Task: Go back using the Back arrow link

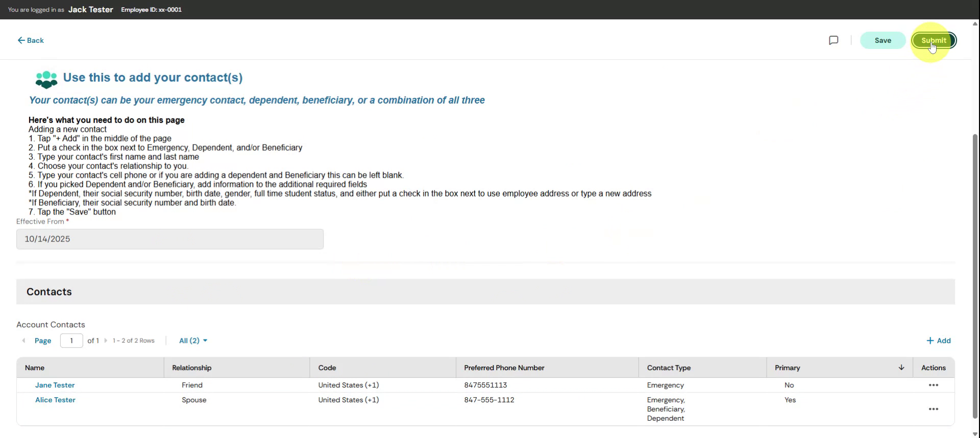Action: tap(31, 40)
